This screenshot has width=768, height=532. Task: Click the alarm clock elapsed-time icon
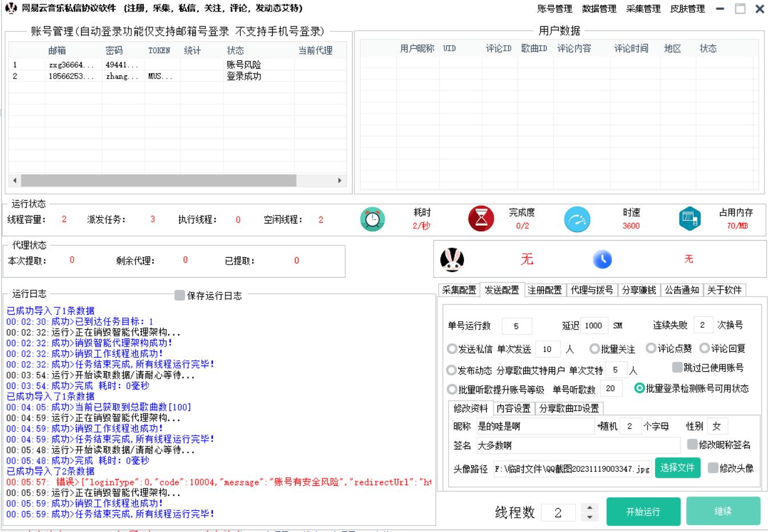pos(372,220)
